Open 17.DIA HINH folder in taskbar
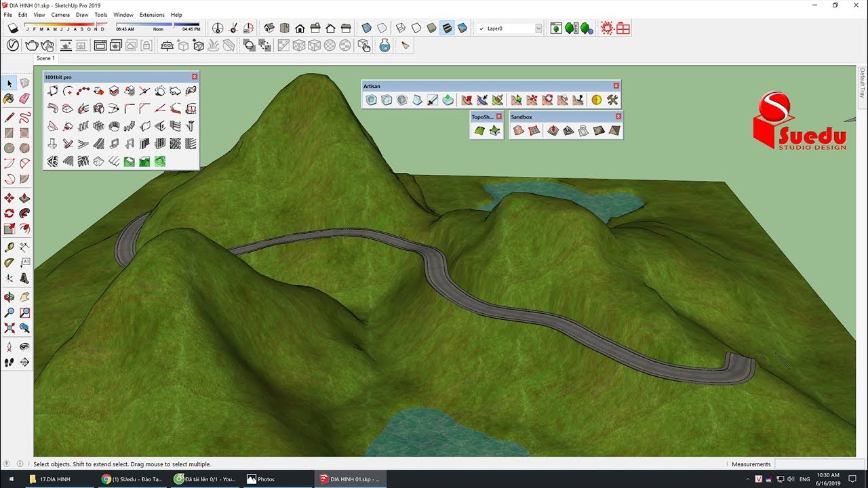 pos(59,479)
